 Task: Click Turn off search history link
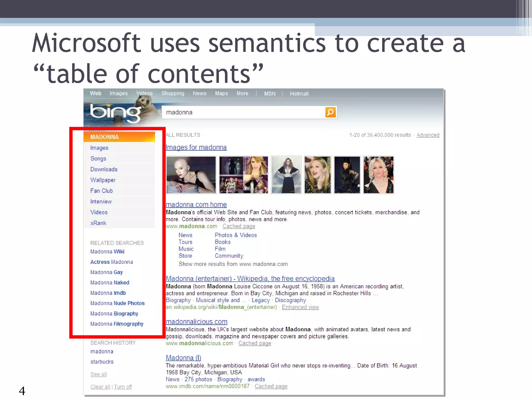(123, 387)
